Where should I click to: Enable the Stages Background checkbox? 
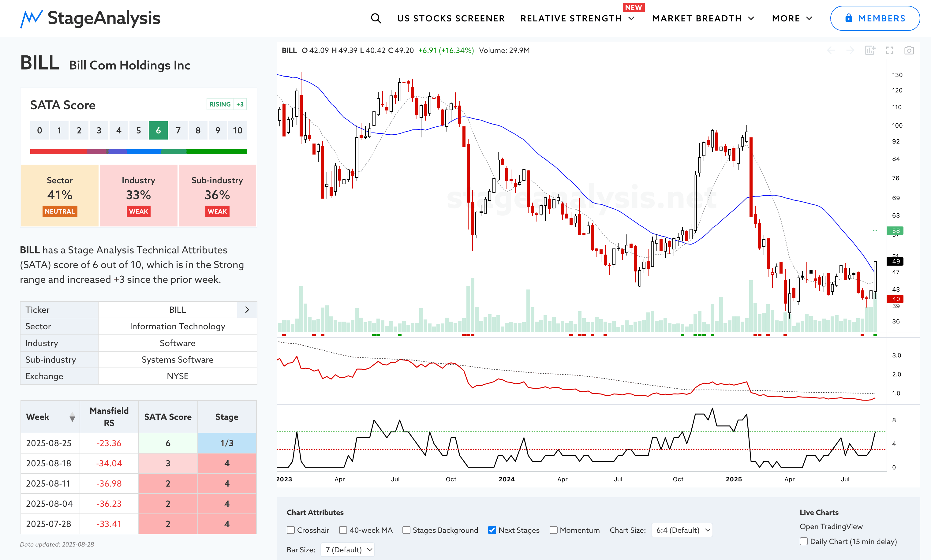[x=406, y=530]
